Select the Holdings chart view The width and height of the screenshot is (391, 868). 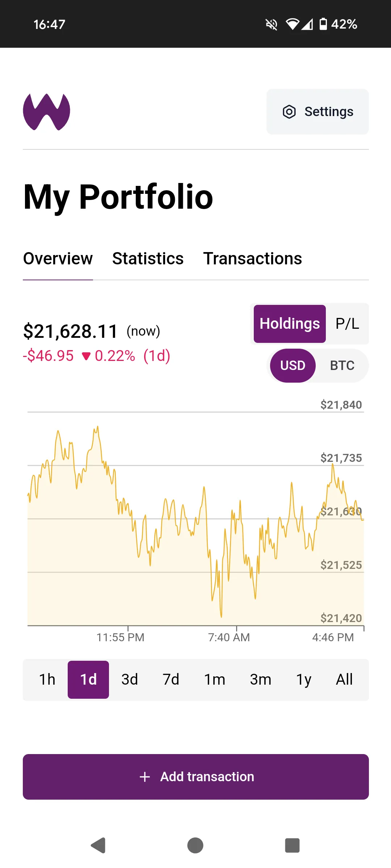pyautogui.click(x=290, y=324)
